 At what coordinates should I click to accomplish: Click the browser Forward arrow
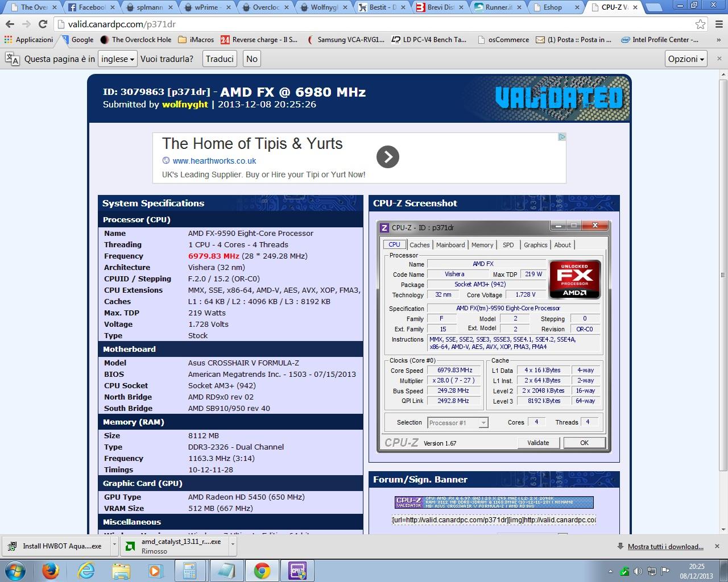click(26, 24)
